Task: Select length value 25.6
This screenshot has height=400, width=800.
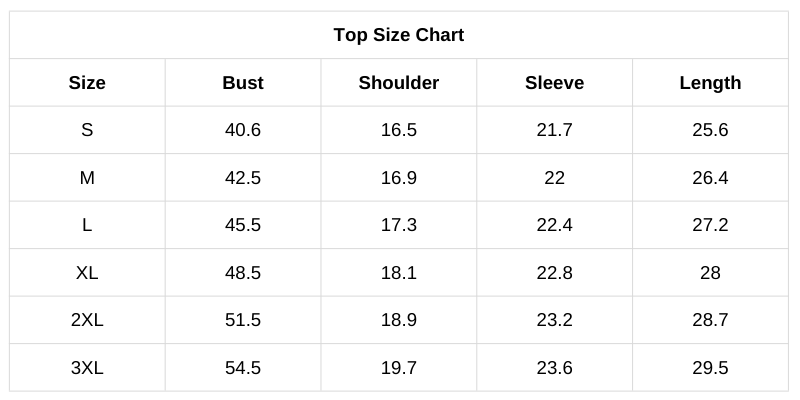Action: (710, 130)
